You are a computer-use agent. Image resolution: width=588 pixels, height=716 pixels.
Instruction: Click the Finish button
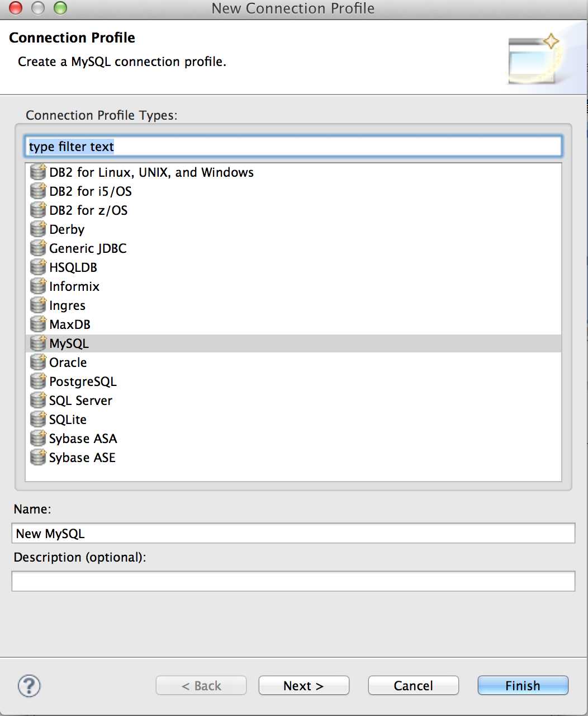coord(523,686)
